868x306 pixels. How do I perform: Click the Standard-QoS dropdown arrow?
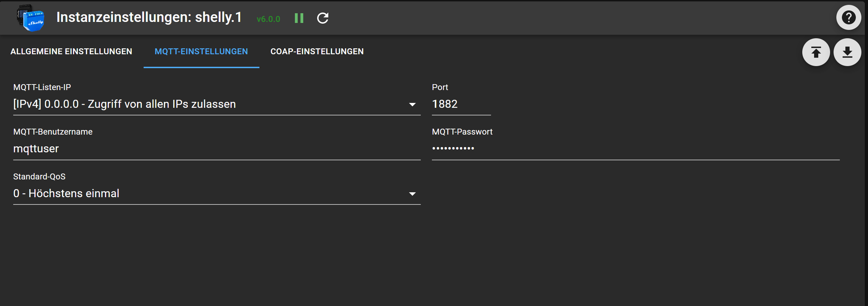click(x=412, y=194)
